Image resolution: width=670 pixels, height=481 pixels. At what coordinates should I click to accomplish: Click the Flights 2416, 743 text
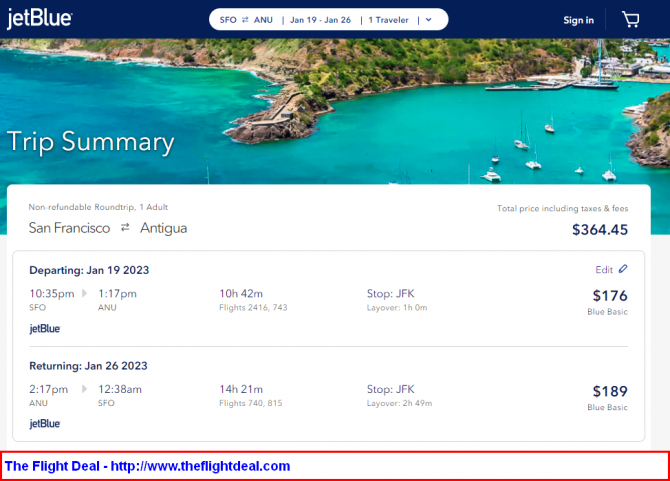click(x=253, y=308)
